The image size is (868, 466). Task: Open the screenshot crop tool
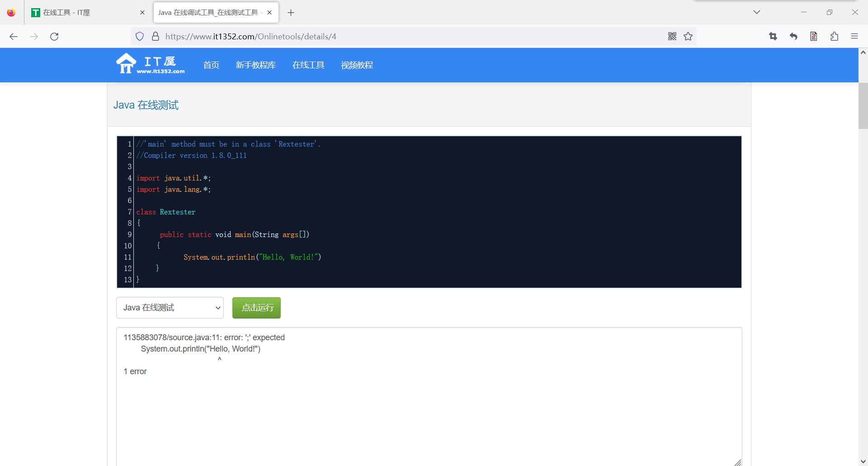click(x=773, y=37)
